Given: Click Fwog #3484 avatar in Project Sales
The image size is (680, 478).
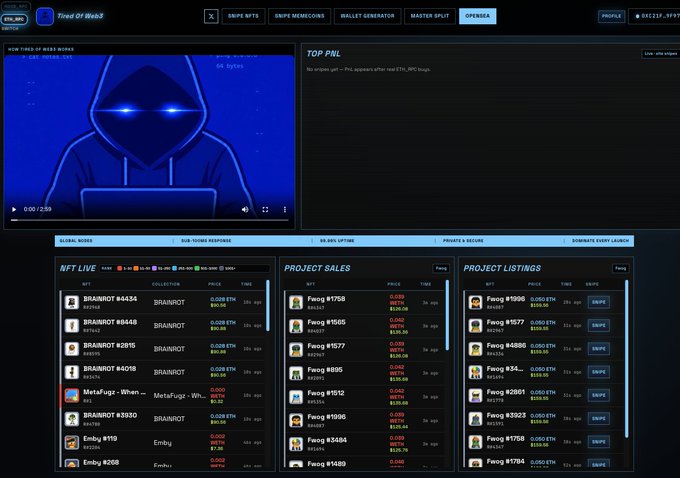Looking at the screenshot, I should (296, 444).
